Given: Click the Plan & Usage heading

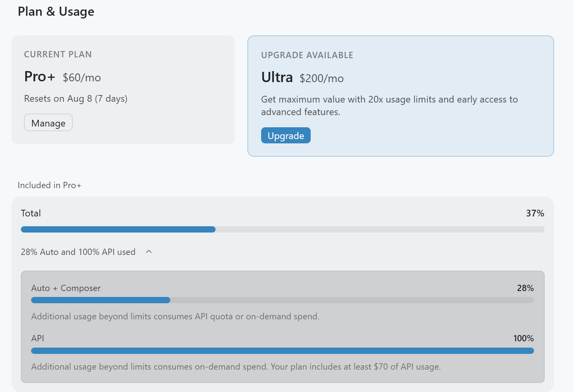Looking at the screenshot, I should pyautogui.click(x=56, y=11).
